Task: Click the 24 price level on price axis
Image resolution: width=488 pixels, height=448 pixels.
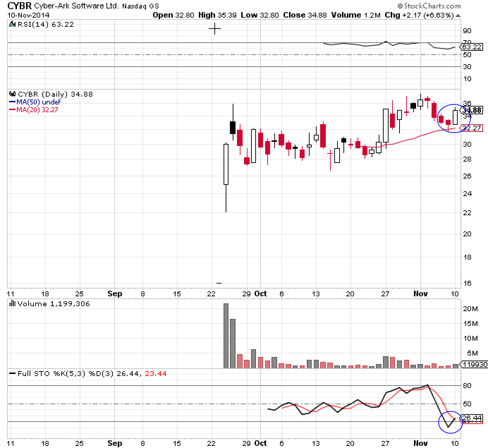Action: click(x=467, y=193)
